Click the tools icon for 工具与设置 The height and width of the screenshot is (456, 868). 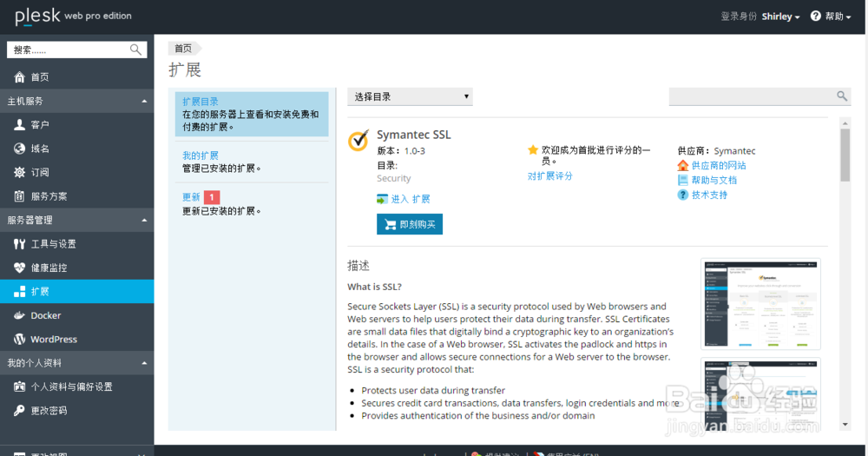coord(19,244)
